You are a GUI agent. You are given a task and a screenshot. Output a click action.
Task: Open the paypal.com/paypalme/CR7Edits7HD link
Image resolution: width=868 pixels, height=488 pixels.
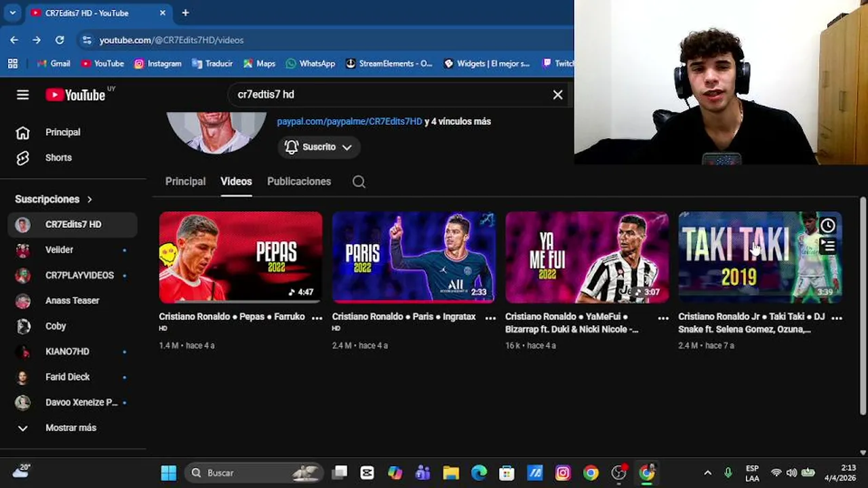pyautogui.click(x=349, y=121)
